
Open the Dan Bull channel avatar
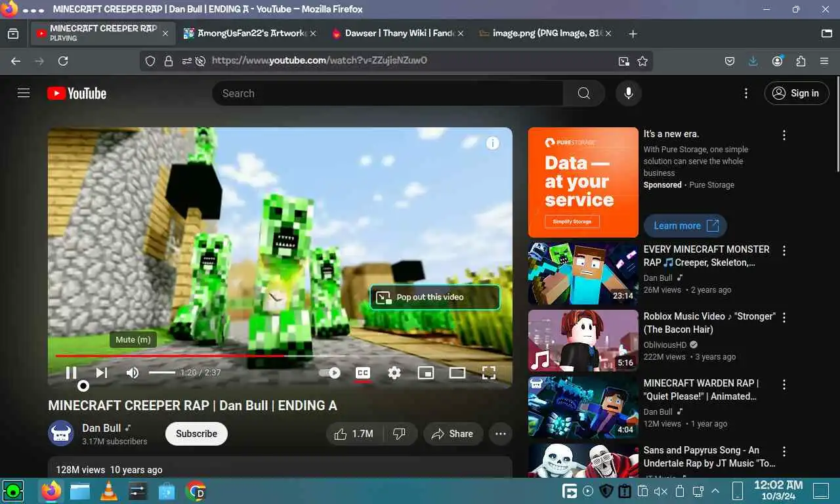[61, 434]
